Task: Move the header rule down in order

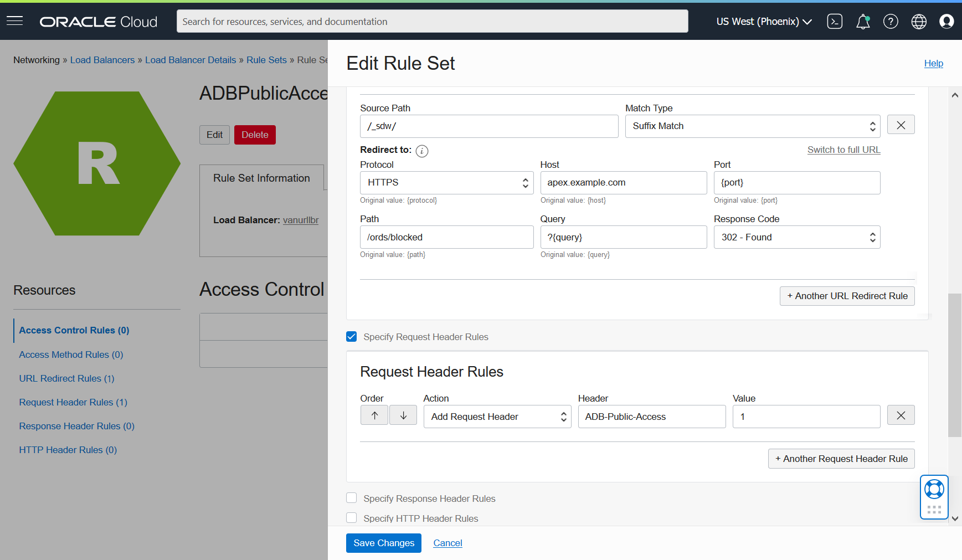Action: pyautogui.click(x=403, y=414)
